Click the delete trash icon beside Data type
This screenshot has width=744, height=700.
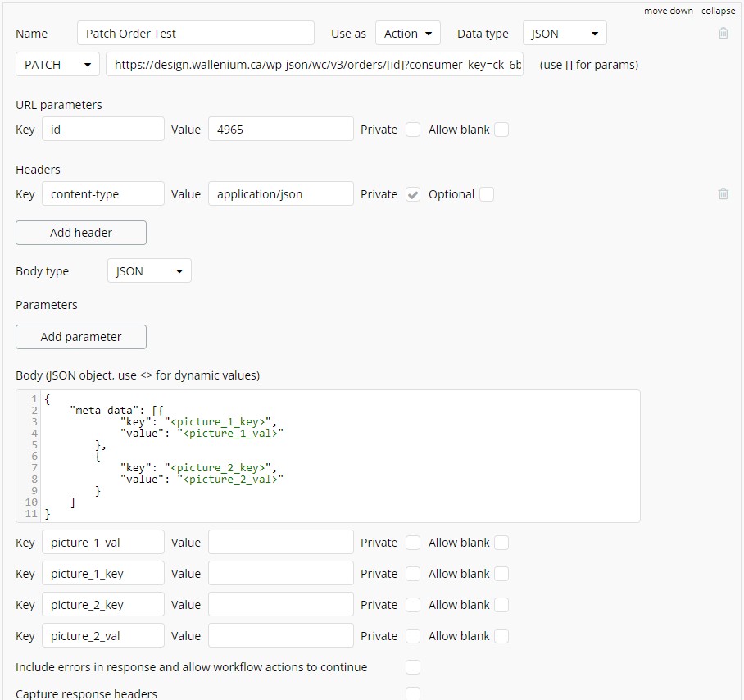[723, 33]
